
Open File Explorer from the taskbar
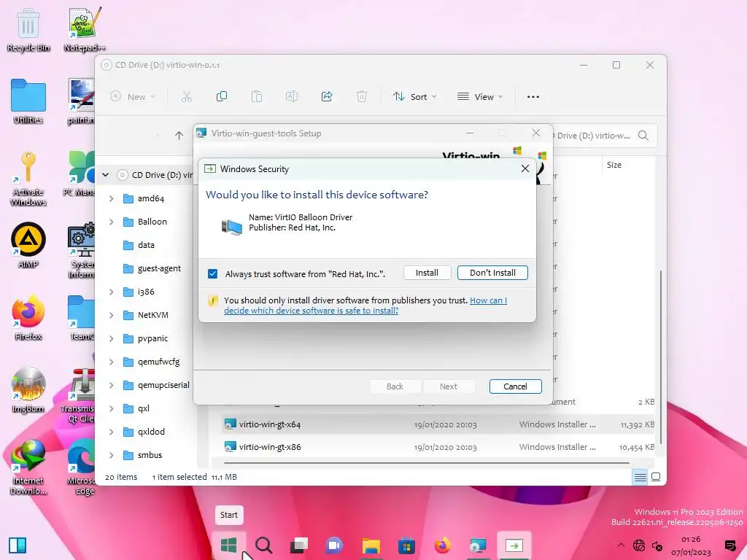point(371,545)
